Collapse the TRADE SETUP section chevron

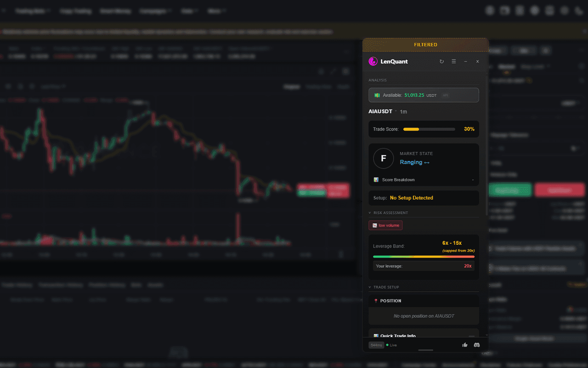pos(370,287)
